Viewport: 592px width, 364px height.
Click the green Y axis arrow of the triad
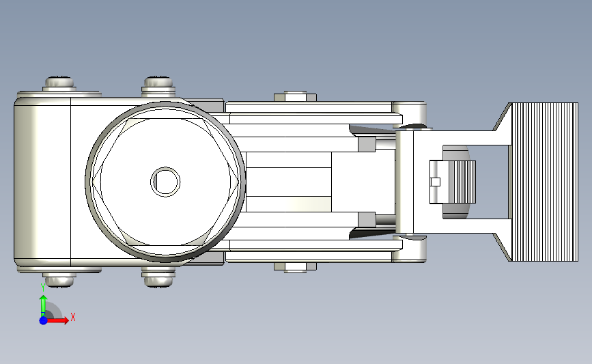click(44, 306)
